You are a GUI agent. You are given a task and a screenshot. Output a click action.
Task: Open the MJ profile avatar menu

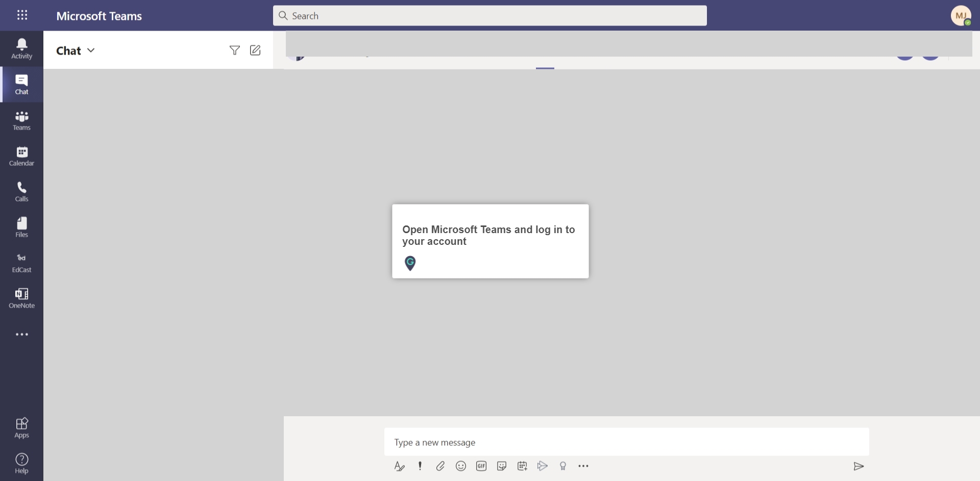961,16
